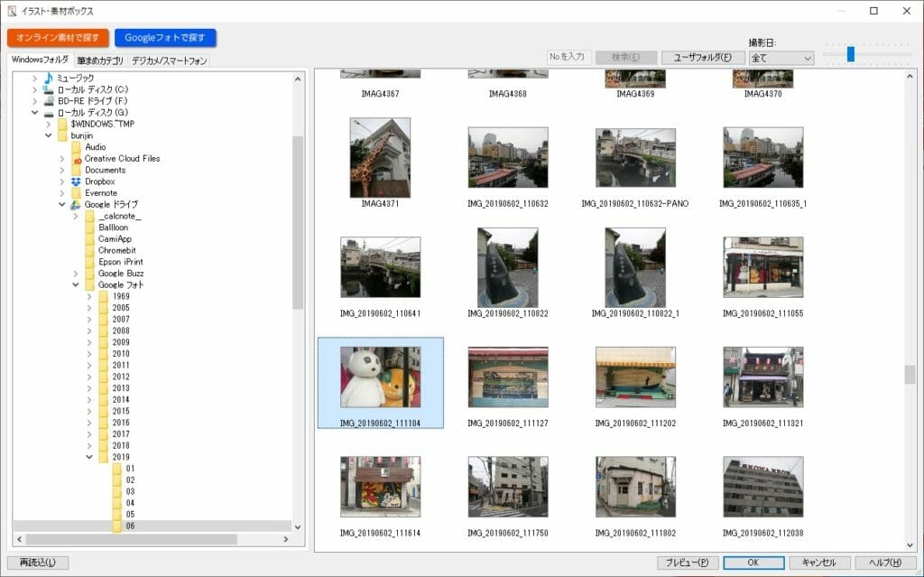Screen dimensions: 924x577
Task: Click the 1969 folder icon
Action: [x=103, y=297]
